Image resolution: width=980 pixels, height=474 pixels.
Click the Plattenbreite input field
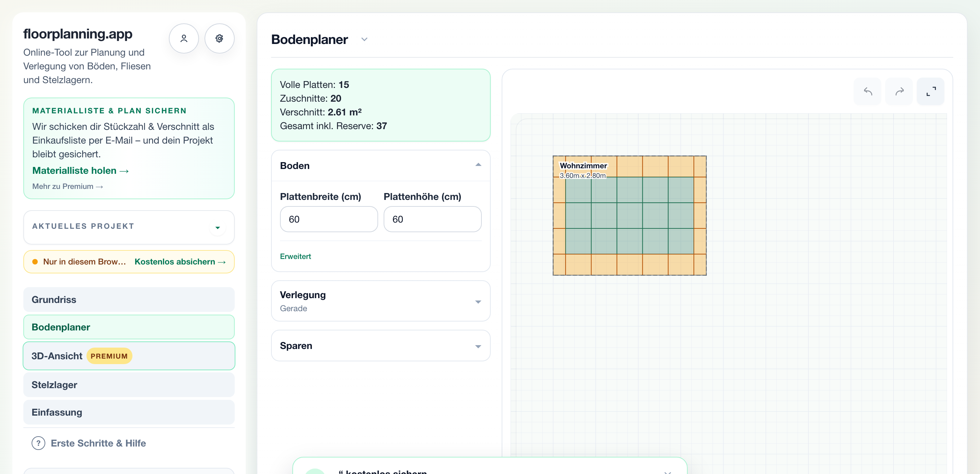click(329, 219)
